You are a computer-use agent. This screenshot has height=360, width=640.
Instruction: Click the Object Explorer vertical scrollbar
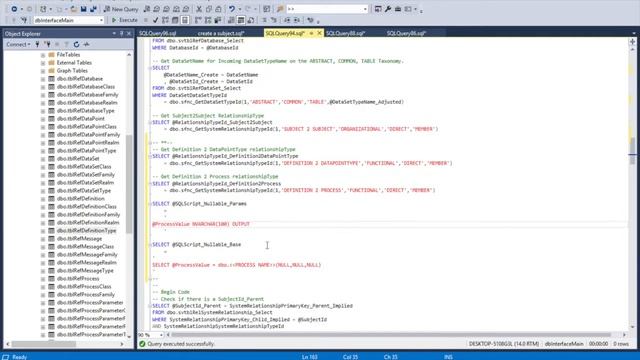(129, 184)
